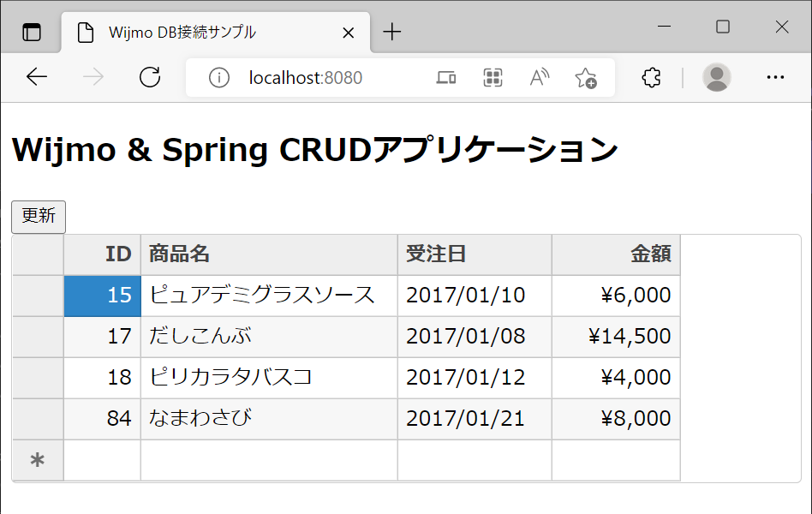Add this page to favorites

pos(586,78)
